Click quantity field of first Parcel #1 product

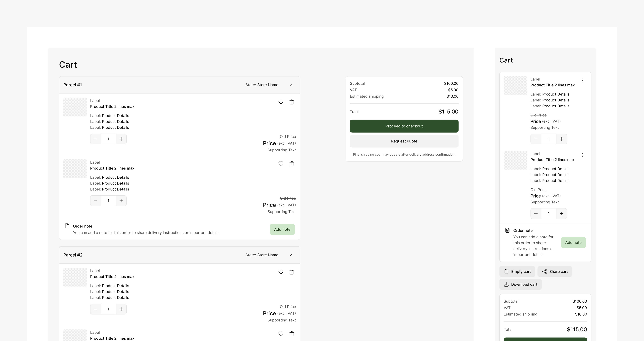tap(109, 139)
